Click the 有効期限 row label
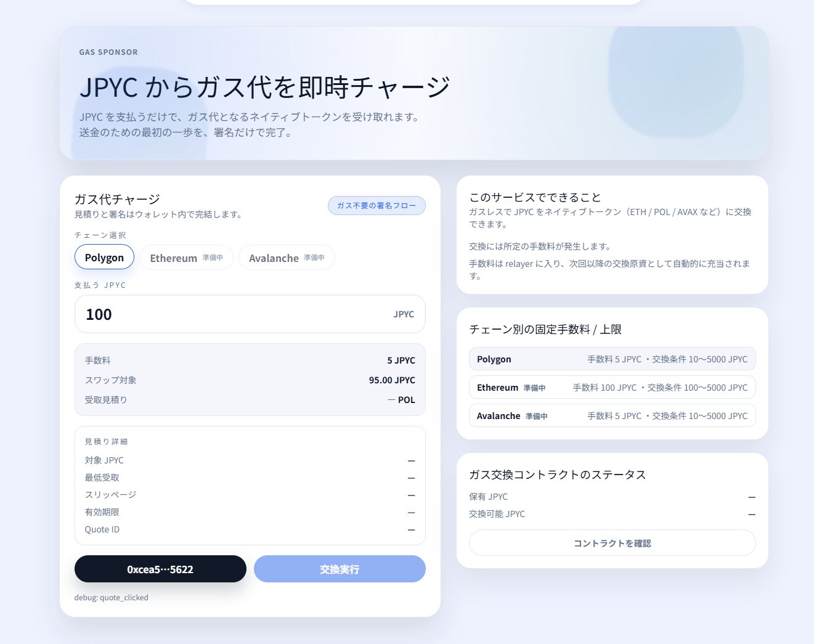The width and height of the screenshot is (814, 644). point(102,512)
